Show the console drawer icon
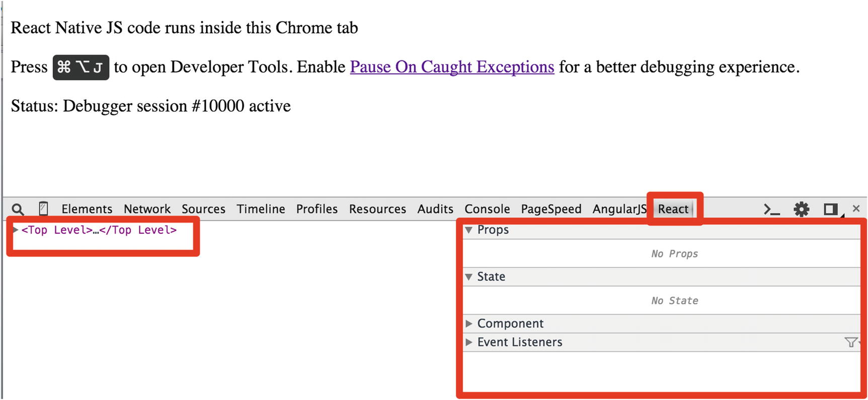The width and height of the screenshot is (868, 400). [x=771, y=209]
